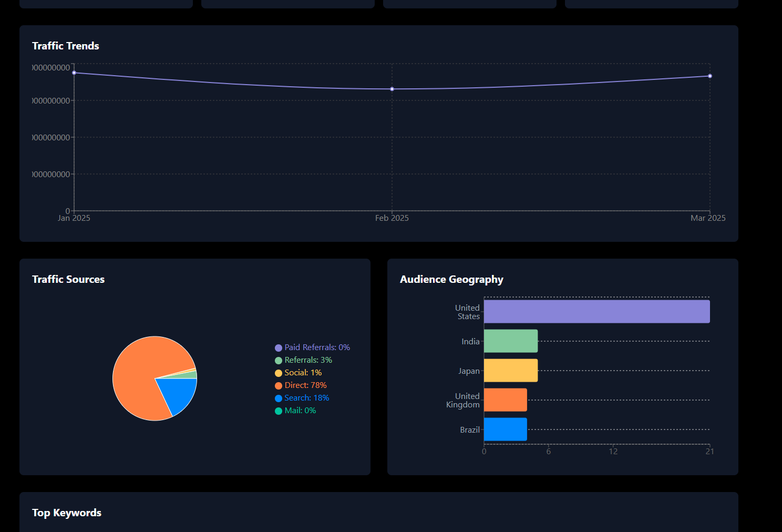Select the Social 1% legend entry
Image resolution: width=782 pixels, height=532 pixels.
click(298, 373)
